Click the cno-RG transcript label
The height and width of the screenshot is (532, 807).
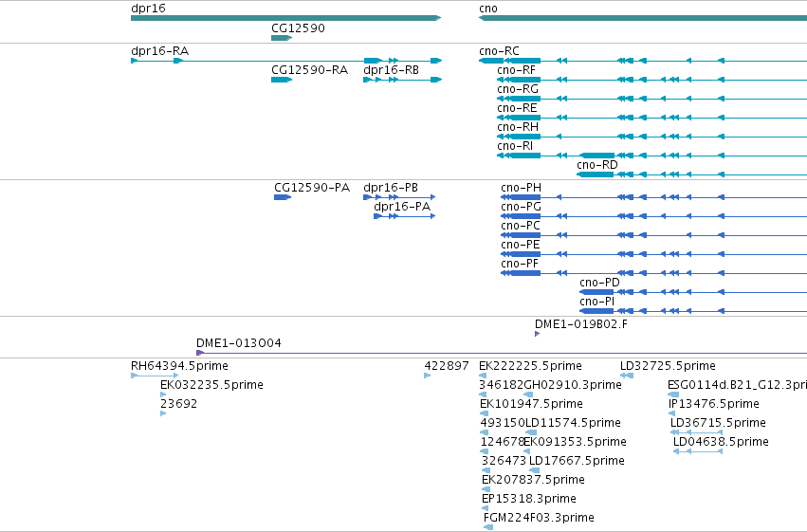(517, 89)
